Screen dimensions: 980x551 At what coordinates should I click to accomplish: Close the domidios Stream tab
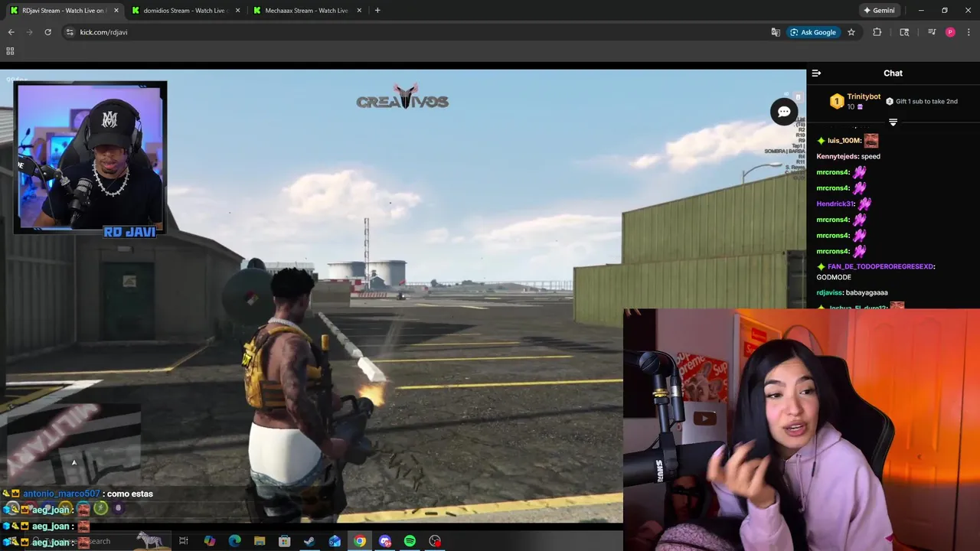tap(238, 11)
